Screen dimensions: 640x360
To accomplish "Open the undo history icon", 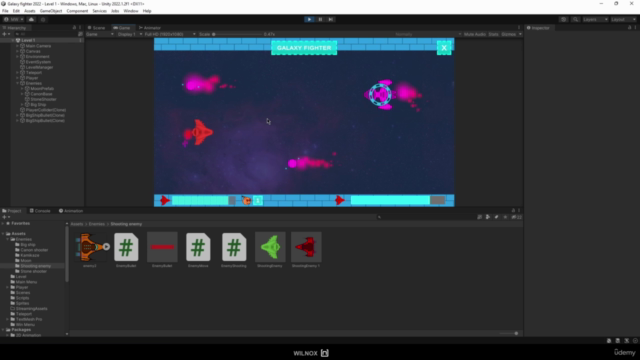I will (563, 19).
